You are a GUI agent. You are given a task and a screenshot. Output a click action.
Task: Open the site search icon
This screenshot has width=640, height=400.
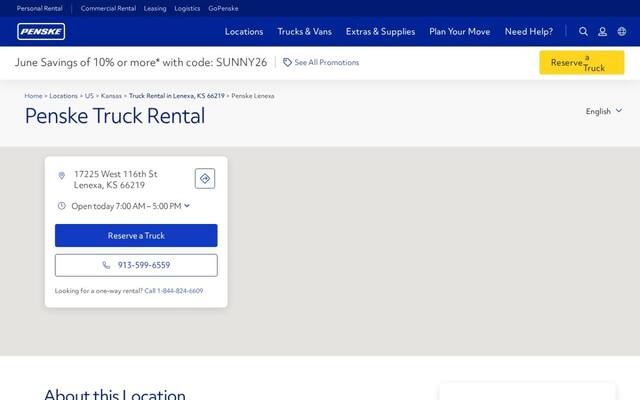coord(583,31)
